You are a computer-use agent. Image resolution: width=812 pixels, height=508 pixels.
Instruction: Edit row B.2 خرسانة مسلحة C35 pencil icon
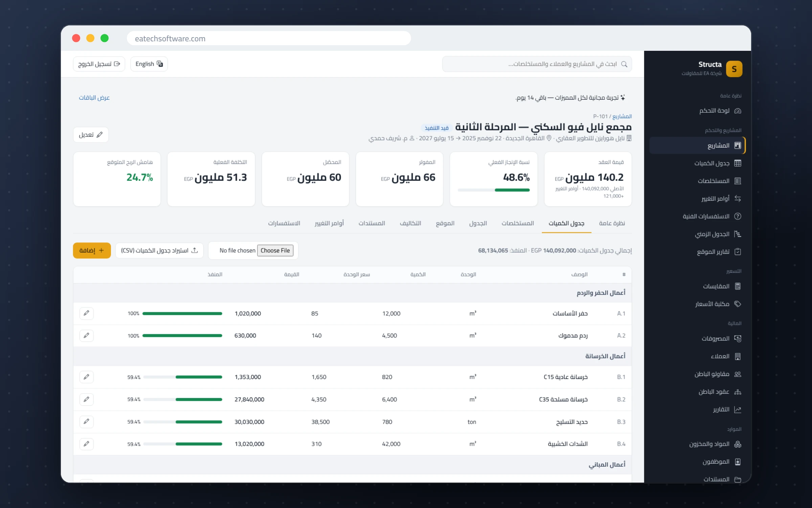(86, 399)
